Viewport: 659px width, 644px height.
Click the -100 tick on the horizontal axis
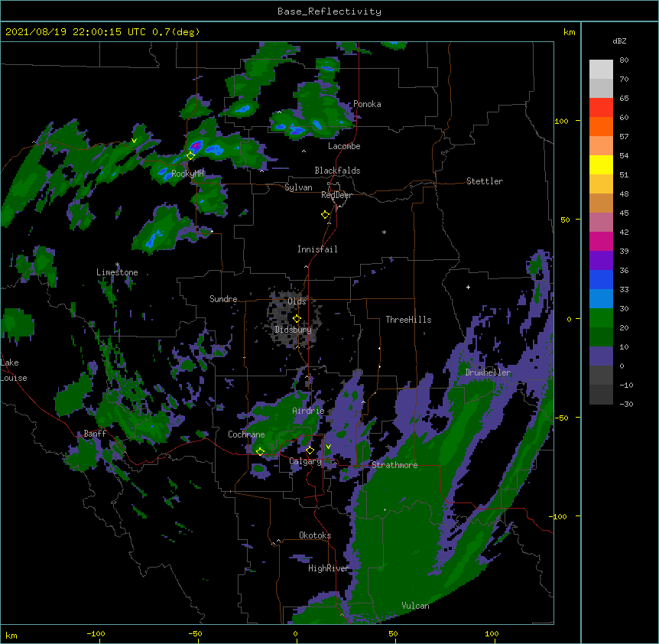tap(96, 633)
